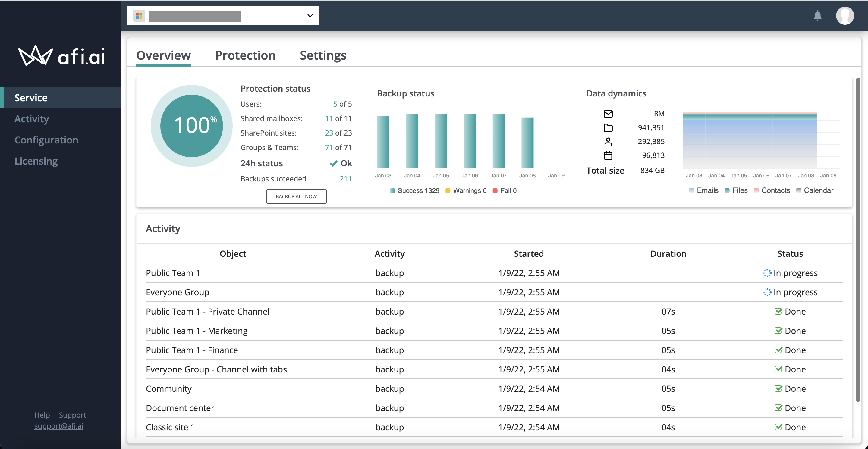Click the Microsoft logo in tenant selector
Screen dimensions: 868x449
pyautogui.click(x=139, y=16)
